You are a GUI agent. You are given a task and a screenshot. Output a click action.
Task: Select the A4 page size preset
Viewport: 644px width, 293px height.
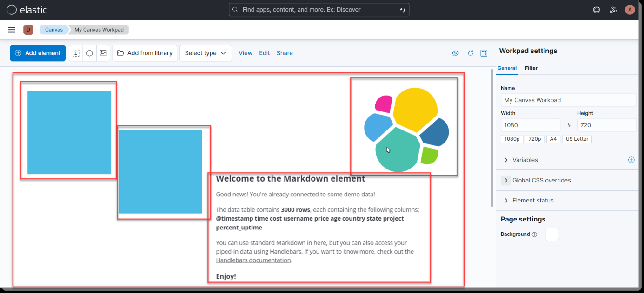click(x=553, y=139)
